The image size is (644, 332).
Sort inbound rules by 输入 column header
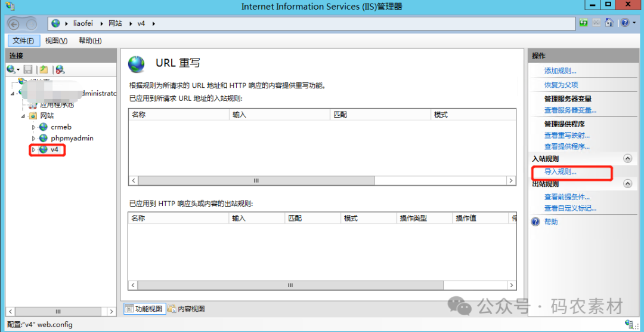click(279, 115)
